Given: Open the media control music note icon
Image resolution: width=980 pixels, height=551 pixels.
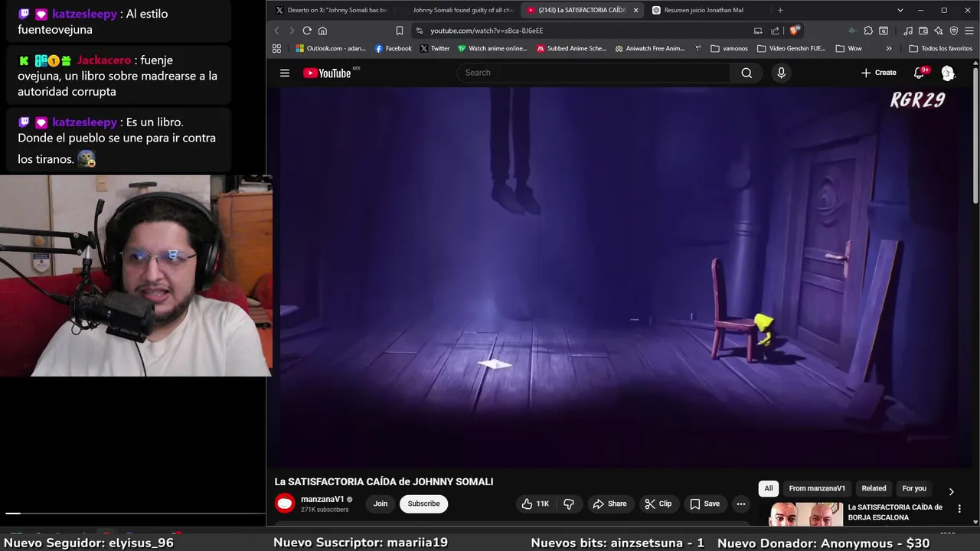Looking at the screenshot, I should click(907, 31).
